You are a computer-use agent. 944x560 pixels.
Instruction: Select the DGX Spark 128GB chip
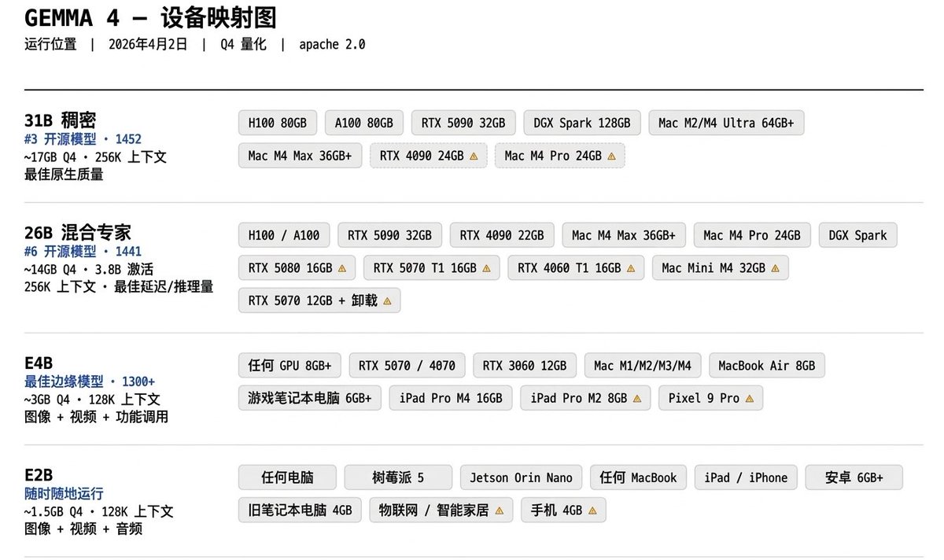[582, 123]
